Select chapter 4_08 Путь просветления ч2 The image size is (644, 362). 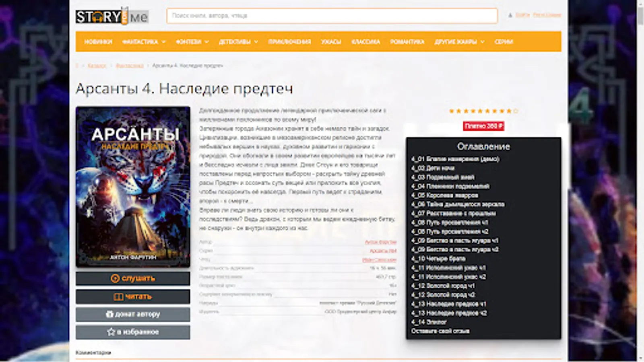point(450,232)
